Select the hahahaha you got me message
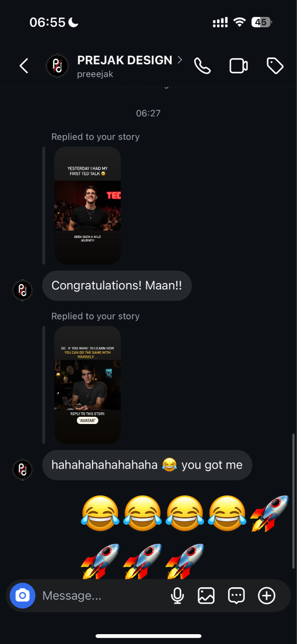The width and height of the screenshot is (297, 644). pyautogui.click(x=147, y=465)
